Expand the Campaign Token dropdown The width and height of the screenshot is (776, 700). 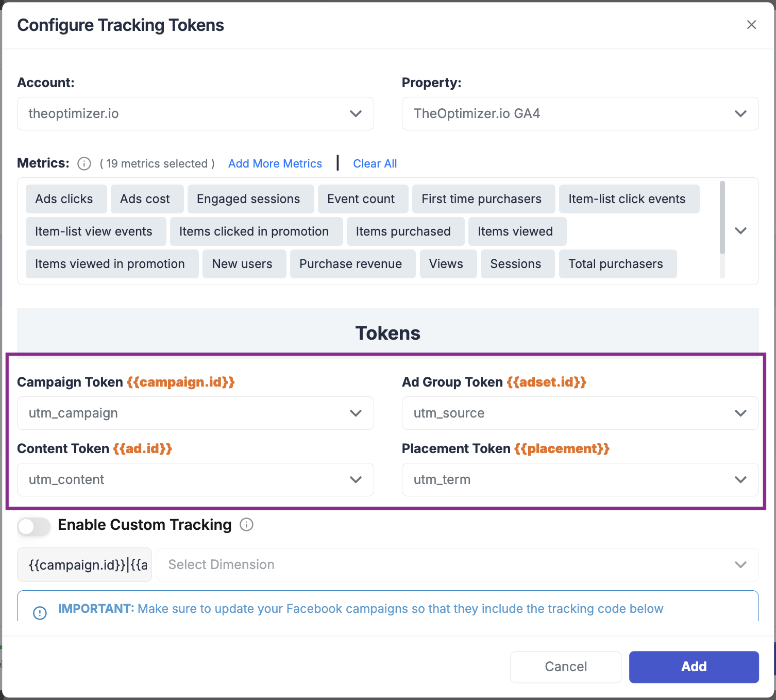tap(195, 413)
